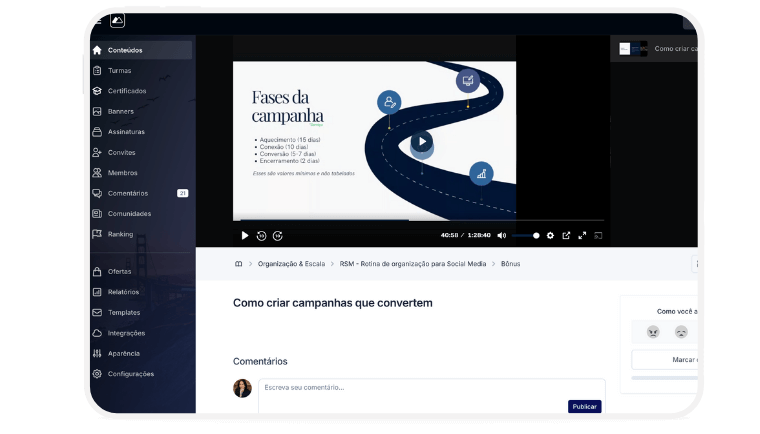Viewport: 760px width, 434px height.
Task: Click the forward 10 seconds icon
Action: (x=278, y=236)
